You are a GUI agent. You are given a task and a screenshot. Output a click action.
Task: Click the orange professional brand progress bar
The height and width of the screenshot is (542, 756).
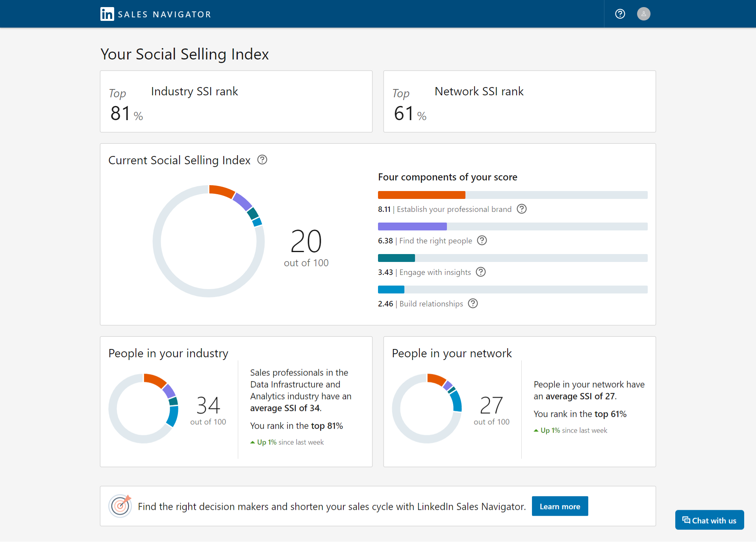coord(422,195)
